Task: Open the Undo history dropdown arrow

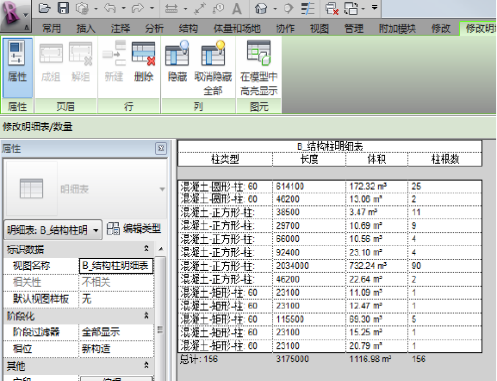Action: click(123, 8)
